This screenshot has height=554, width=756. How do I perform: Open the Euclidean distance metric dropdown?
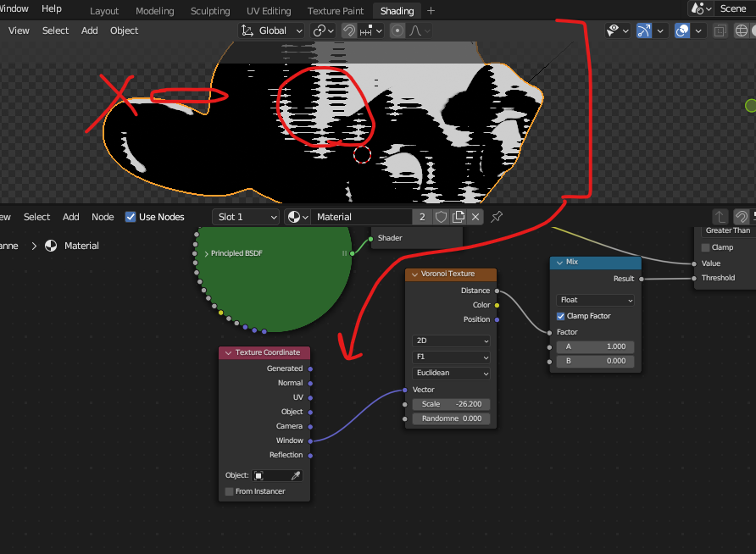(451, 373)
